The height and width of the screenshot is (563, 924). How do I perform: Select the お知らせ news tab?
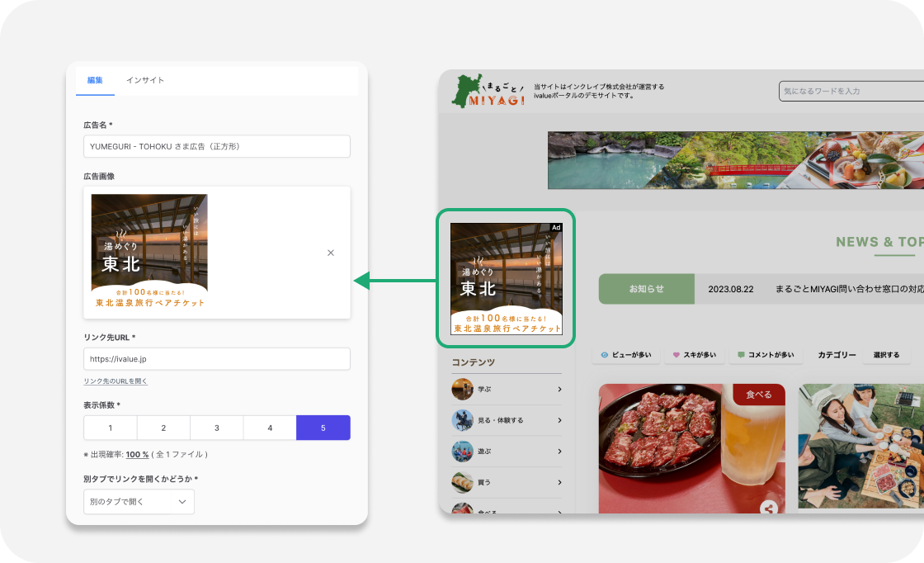click(x=647, y=289)
